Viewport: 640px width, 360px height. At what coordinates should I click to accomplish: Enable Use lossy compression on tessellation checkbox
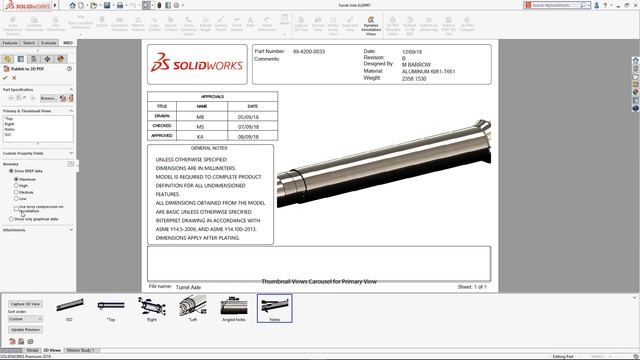click(16, 209)
